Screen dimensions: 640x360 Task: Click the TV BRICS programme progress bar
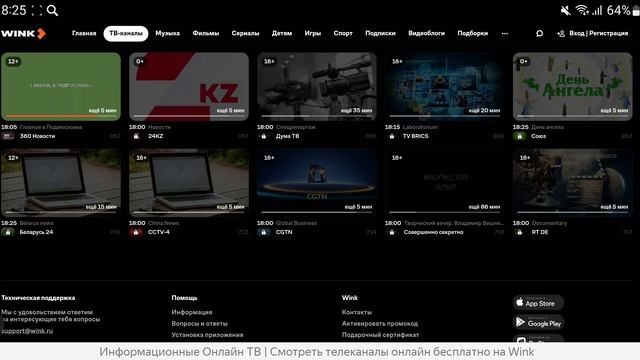pyautogui.click(x=445, y=116)
